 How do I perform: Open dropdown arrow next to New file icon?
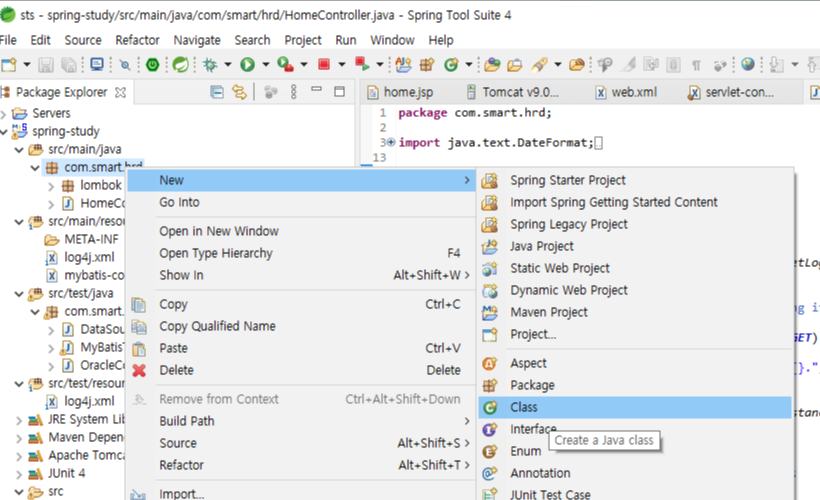click(26, 65)
